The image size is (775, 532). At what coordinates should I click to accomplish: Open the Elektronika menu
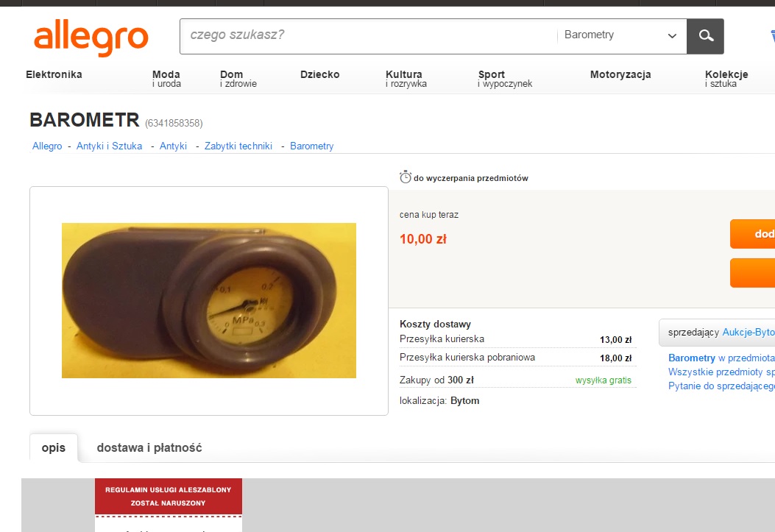54,74
